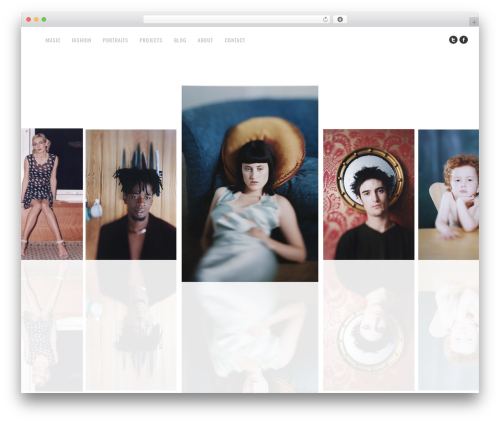This screenshot has height=423, width=500.
Task: Open the About page
Action: (x=205, y=40)
